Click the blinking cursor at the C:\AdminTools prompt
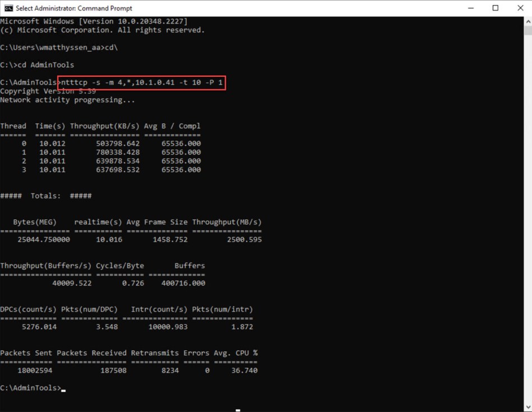Screen dimensions: 532x412 [63, 387]
